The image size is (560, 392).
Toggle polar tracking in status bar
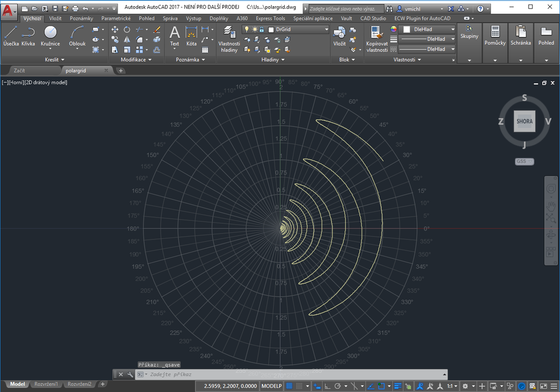[x=338, y=386]
